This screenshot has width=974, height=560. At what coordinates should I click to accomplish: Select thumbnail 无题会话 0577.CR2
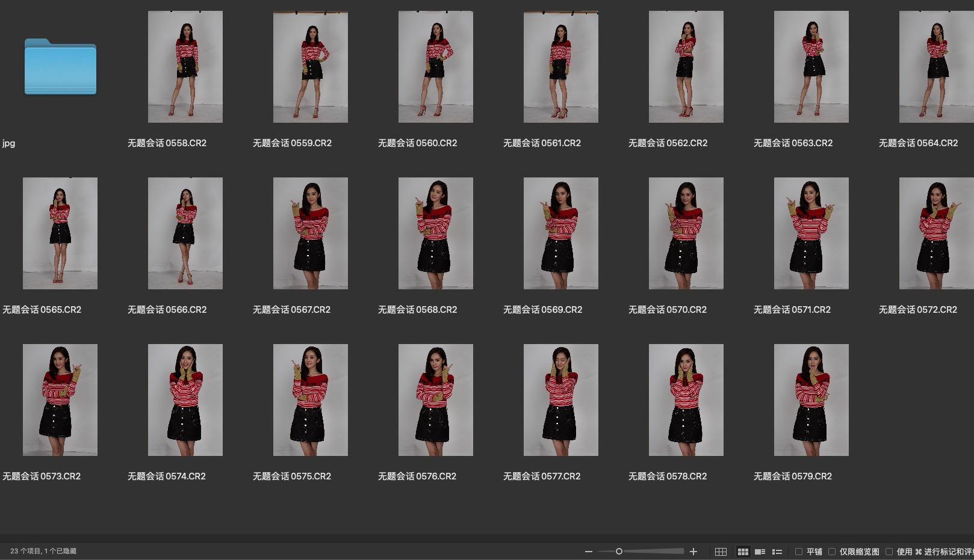point(561,400)
